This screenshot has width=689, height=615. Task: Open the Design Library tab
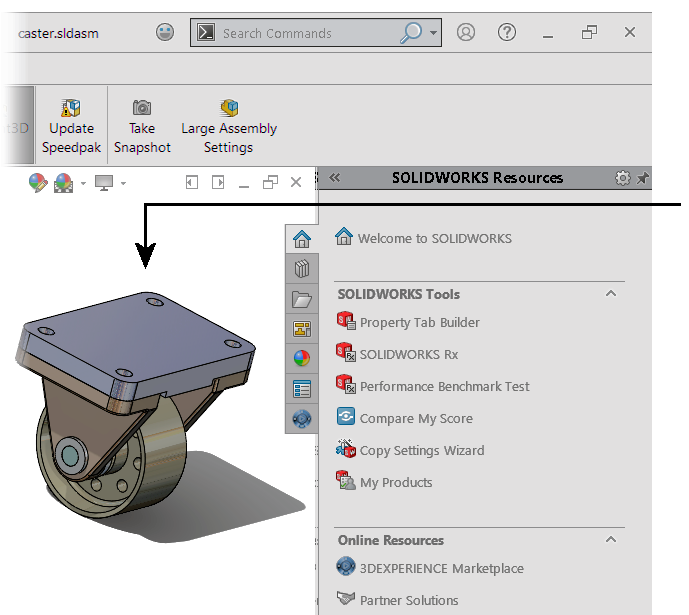(302, 269)
